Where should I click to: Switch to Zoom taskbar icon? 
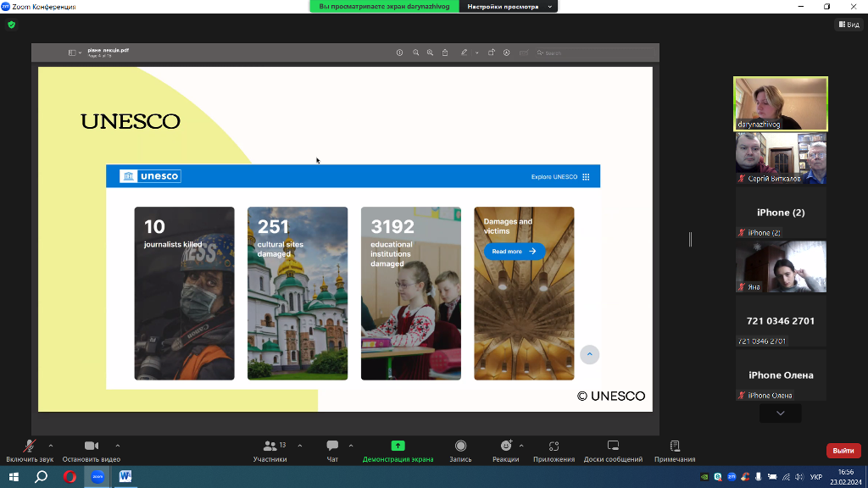tap(97, 476)
